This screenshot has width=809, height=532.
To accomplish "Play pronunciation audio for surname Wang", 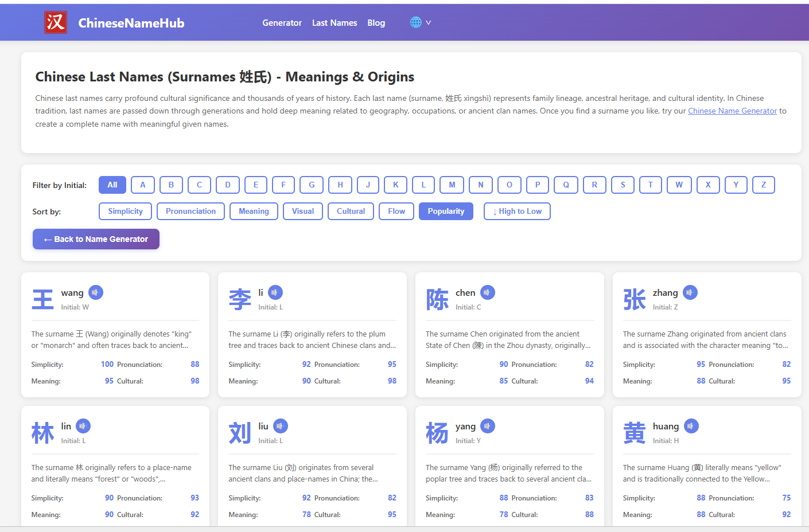I will tap(96, 292).
